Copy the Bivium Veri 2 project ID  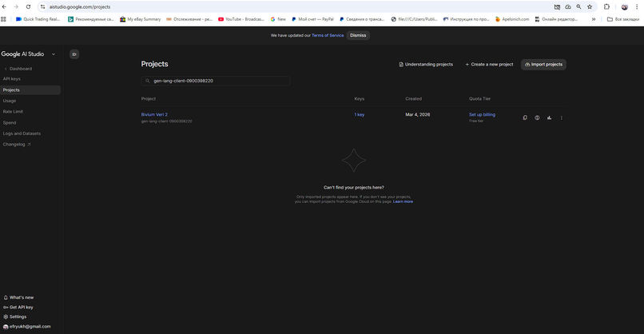pos(525,118)
